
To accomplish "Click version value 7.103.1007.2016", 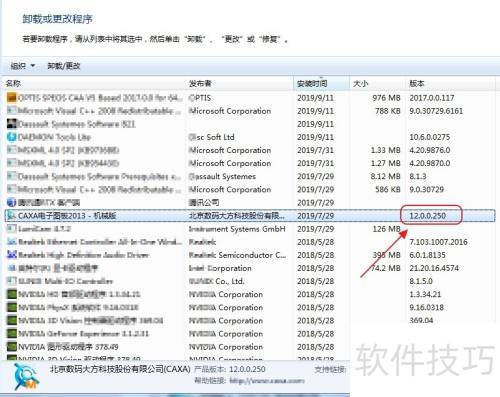I will click(438, 242).
